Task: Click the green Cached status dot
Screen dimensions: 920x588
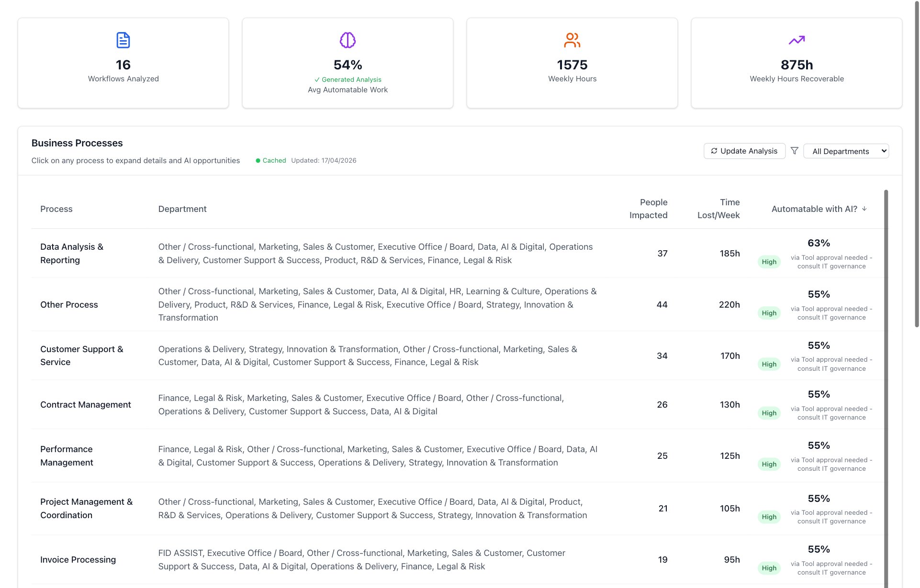Action: pyautogui.click(x=258, y=161)
